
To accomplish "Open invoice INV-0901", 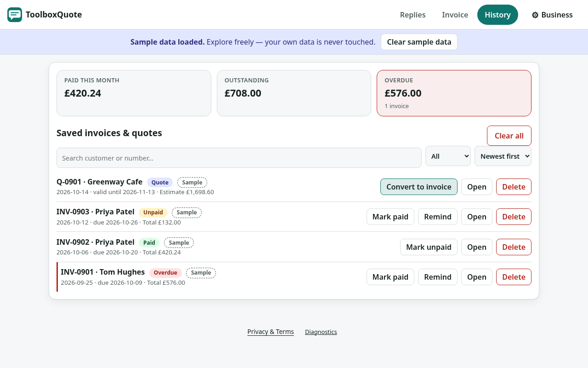I will point(477,277).
